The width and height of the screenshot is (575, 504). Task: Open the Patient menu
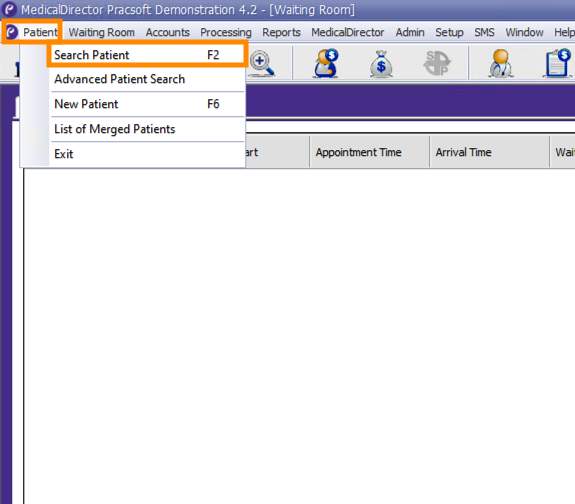40,32
